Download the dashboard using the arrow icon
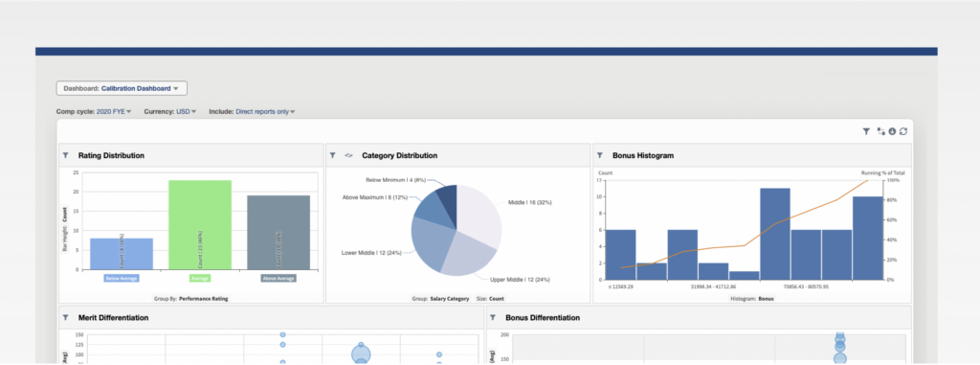Image resolution: width=980 pixels, height=365 pixels. [x=893, y=131]
